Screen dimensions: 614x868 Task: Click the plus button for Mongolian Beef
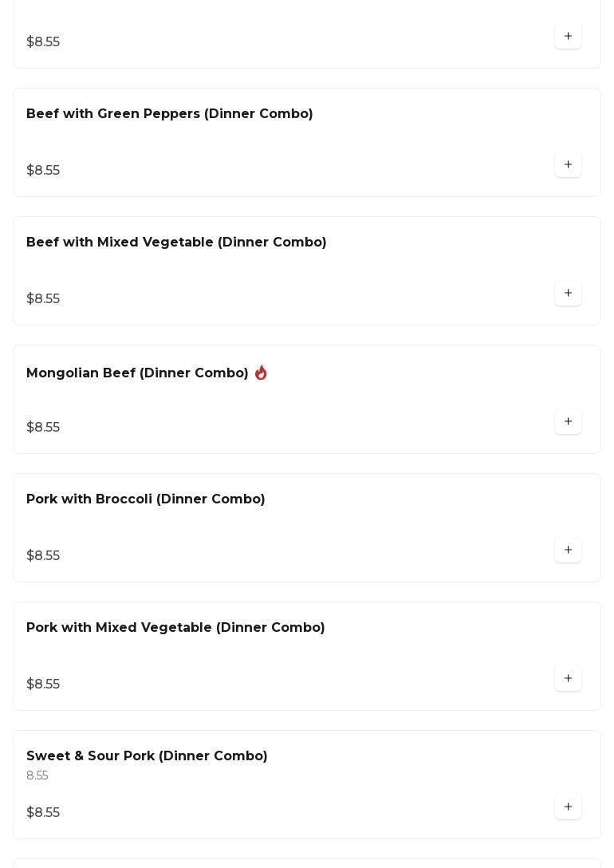[x=568, y=422]
